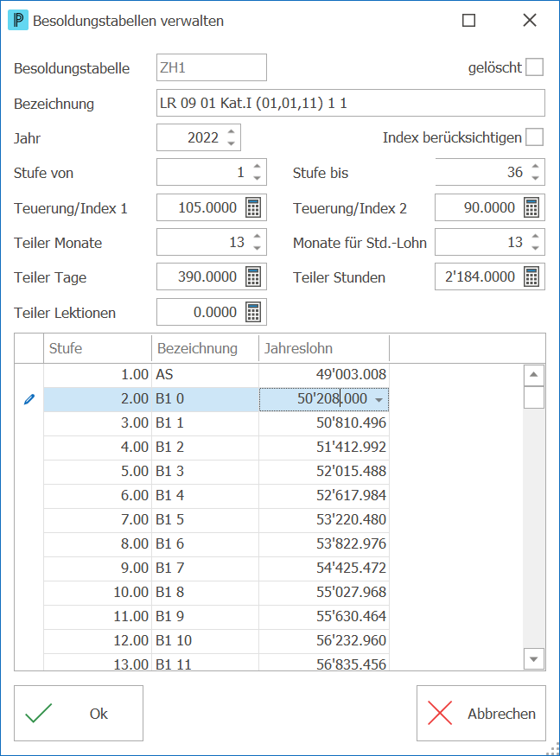Select Bezeichnung cell B1 6
Screen dimensions: 560x756
(x=206, y=543)
